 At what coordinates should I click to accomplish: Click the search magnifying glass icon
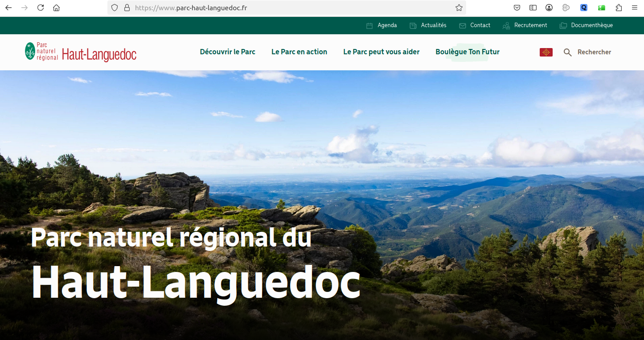(x=567, y=53)
